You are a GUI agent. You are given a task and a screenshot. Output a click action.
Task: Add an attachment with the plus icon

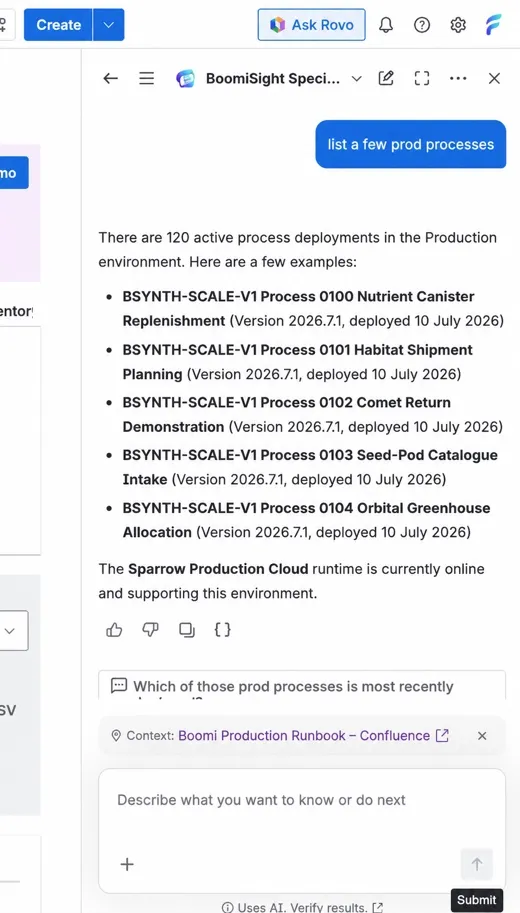pyautogui.click(x=127, y=864)
